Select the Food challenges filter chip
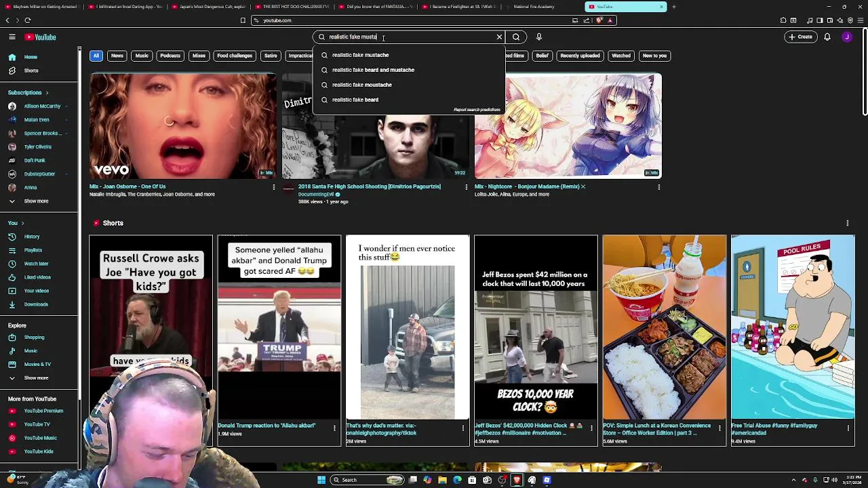 click(x=235, y=56)
